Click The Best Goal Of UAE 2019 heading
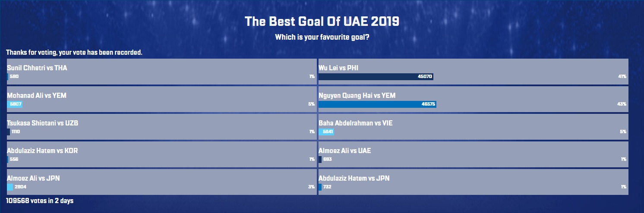Image resolution: width=644 pixels, height=213 pixels. tap(322, 22)
